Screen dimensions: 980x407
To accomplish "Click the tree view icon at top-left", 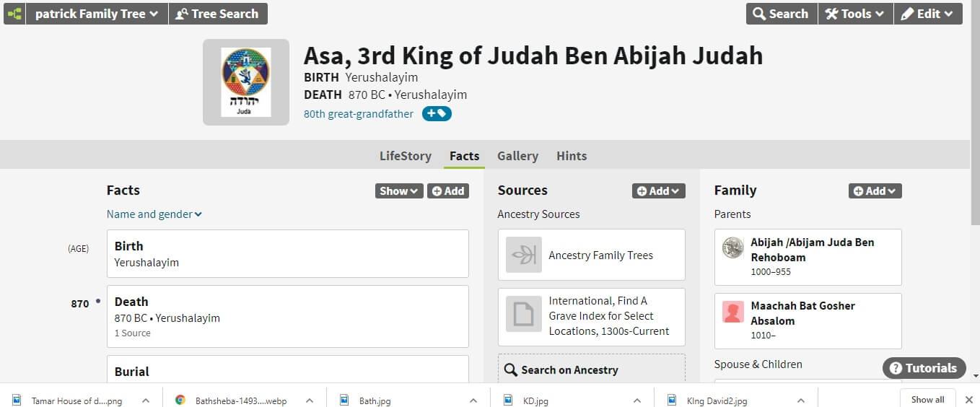I will pos(14,14).
